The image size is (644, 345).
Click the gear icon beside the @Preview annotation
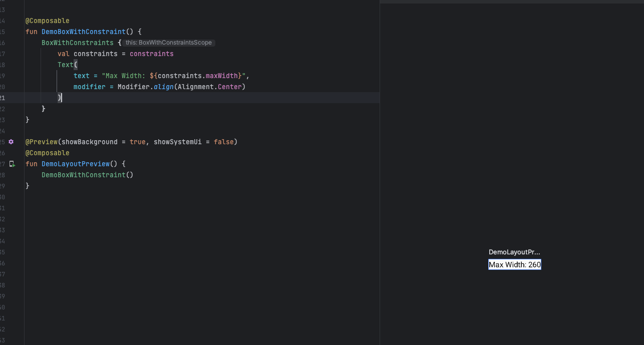(11, 142)
